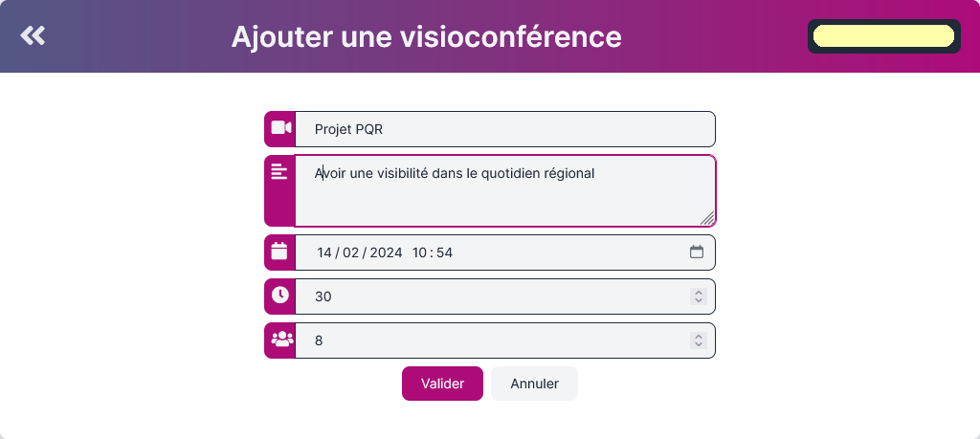Go back with the double chevron icon
This screenshot has height=439, width=980.
click(33, 35)
